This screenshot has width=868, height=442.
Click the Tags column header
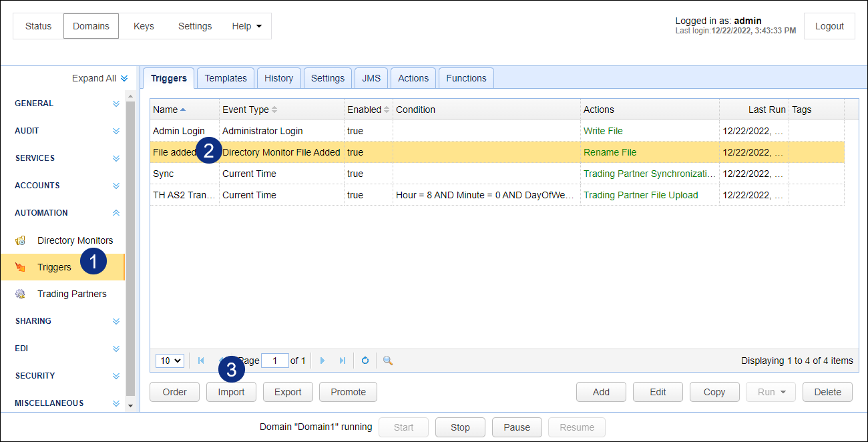point(816,109)
